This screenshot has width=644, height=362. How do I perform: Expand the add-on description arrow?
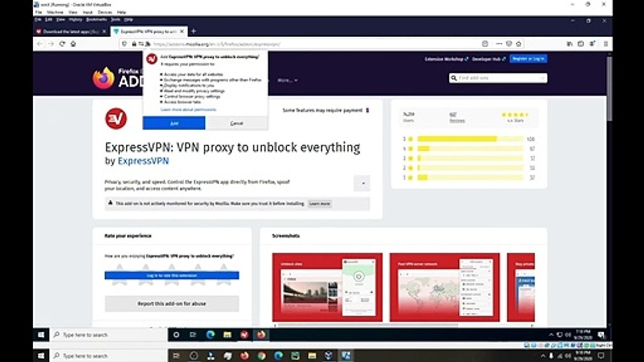(362, 184)
